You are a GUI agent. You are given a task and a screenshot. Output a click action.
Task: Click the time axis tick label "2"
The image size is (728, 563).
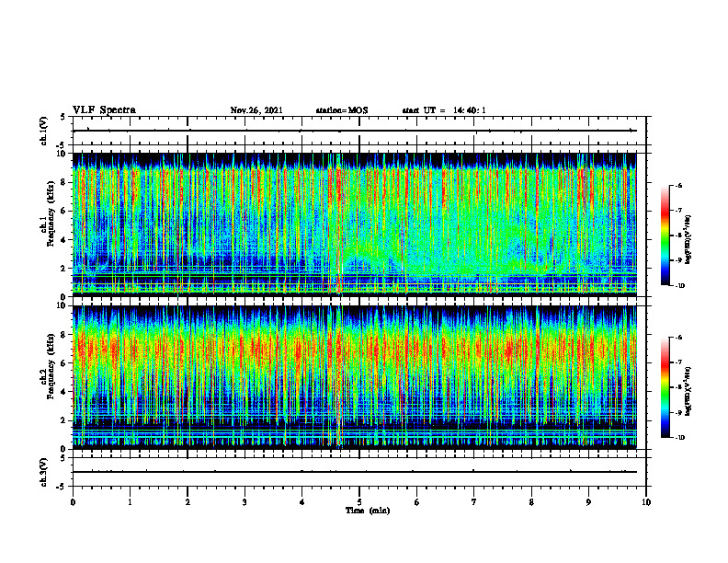[x=188, y=502]
